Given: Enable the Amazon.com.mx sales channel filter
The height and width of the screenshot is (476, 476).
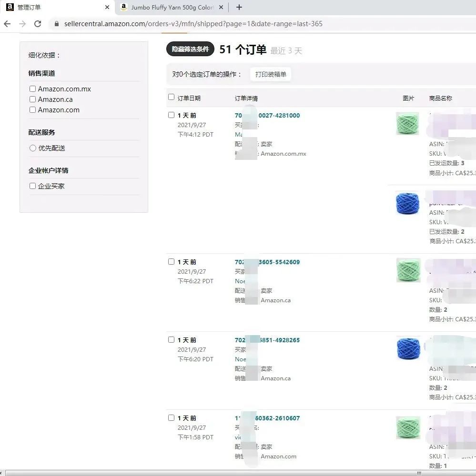Looking at the screenshot, I should tap(32, 89).
